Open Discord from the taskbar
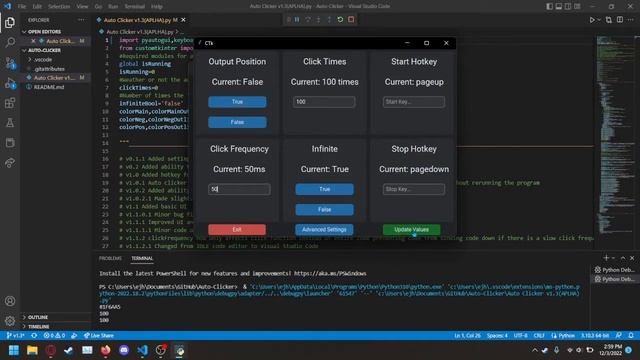Image resolution: width=640 pixels, height=360 pixels. tap(124, 350)
